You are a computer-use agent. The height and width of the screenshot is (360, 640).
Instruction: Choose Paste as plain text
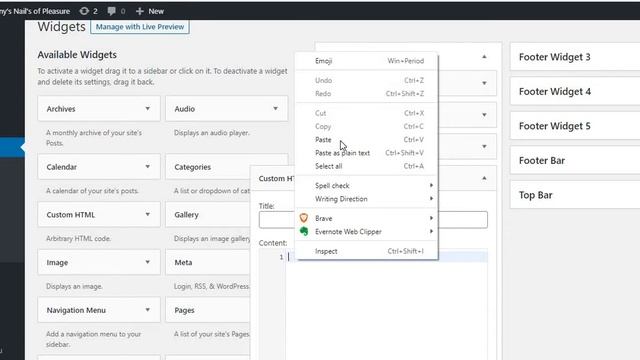366,153
